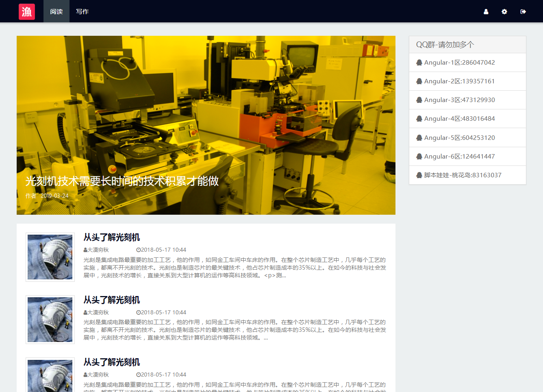Viewport: 543px width, 392px height.
Task: Click the author name 大漠穷秋
Action: pos(98,250)
